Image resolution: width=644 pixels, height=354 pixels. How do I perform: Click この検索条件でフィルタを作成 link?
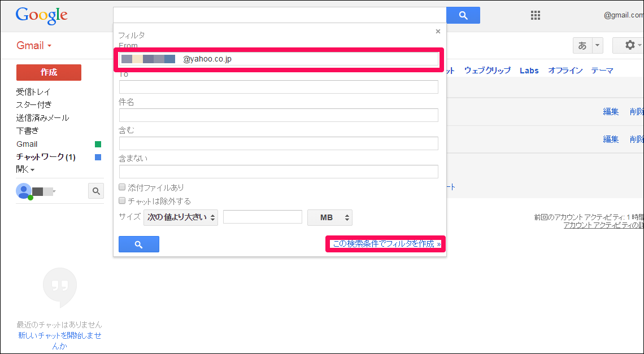click(x=386, y=244)
